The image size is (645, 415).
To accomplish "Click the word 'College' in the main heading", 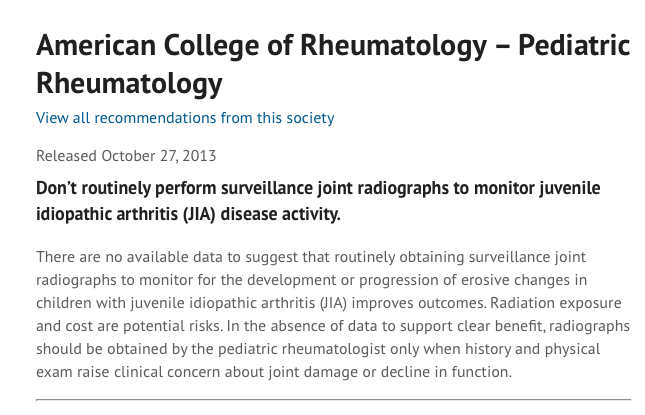I will pyautogui.click(x=211, y=46).
